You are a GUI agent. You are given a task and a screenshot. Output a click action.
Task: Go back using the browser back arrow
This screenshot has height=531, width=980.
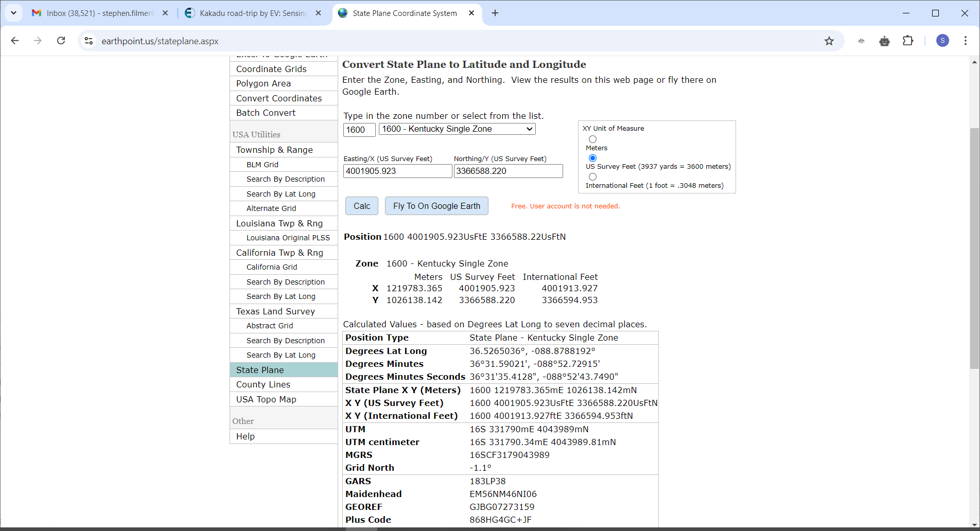pos(15,41)
